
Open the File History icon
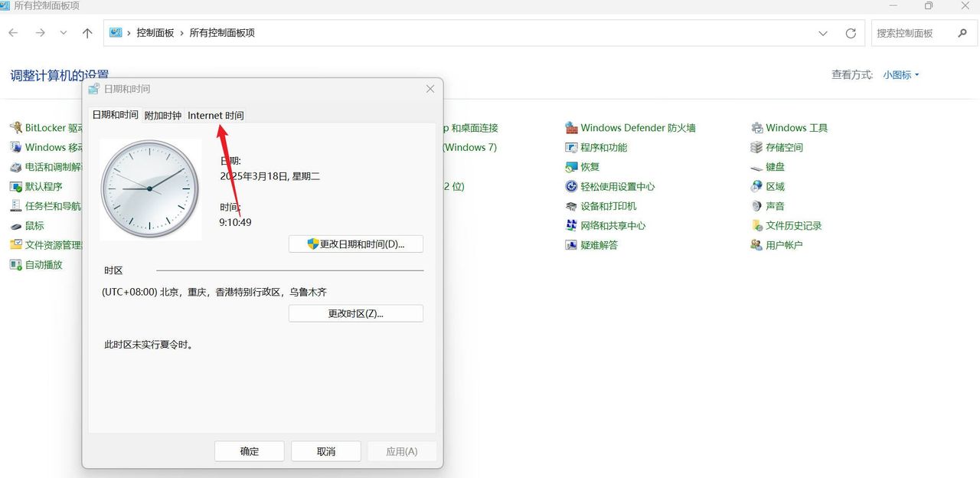[x=757, y=226]
